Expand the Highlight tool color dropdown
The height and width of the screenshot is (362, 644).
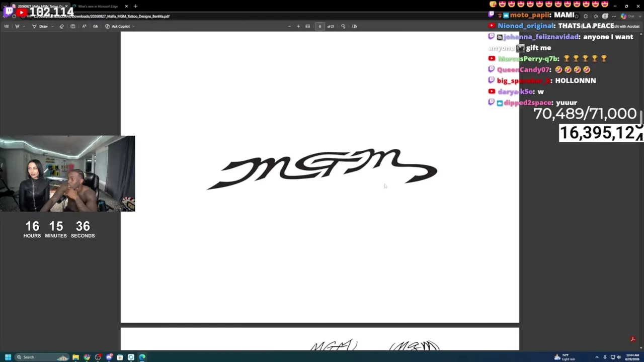(x=24, y=26)
